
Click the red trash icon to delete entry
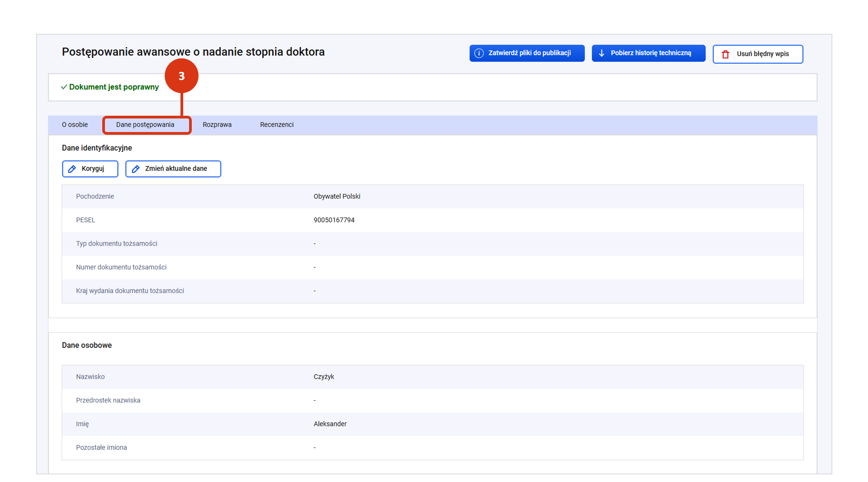726,54
